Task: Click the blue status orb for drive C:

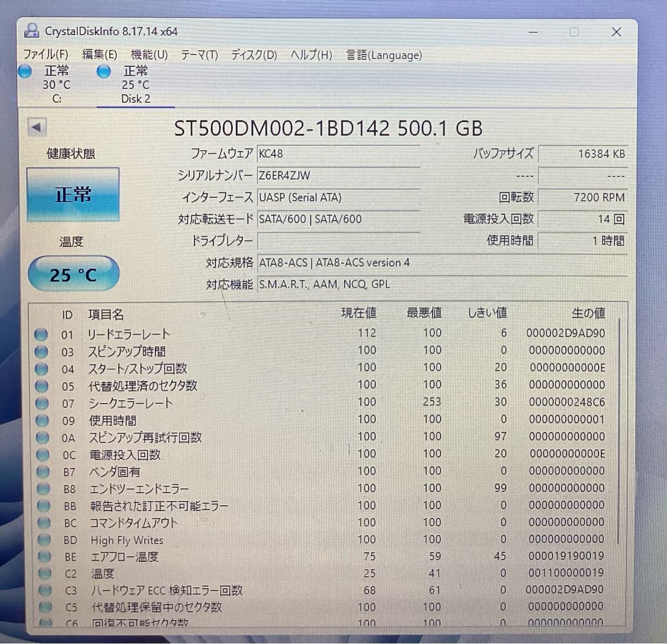Action: click(x=25, y=71)
